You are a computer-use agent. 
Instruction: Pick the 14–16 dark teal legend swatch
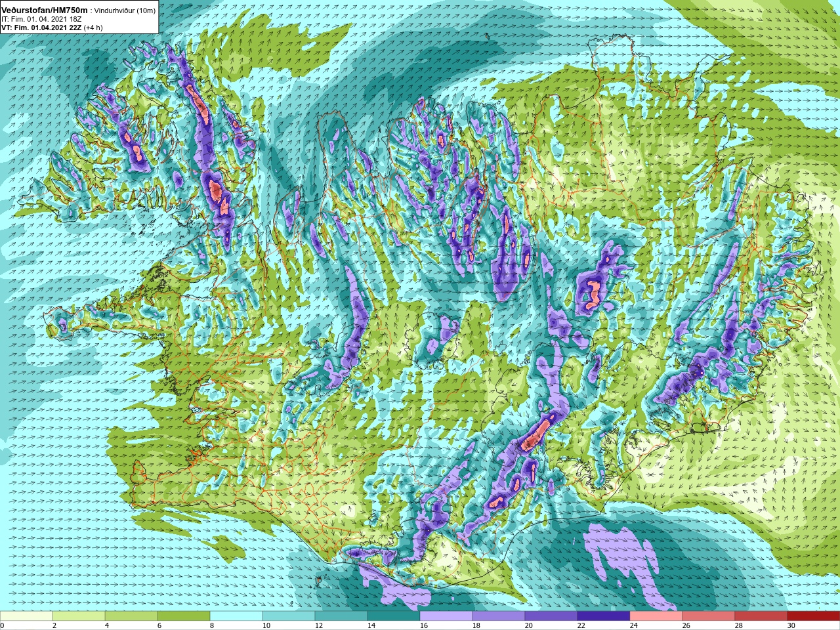tap(394, 616)
